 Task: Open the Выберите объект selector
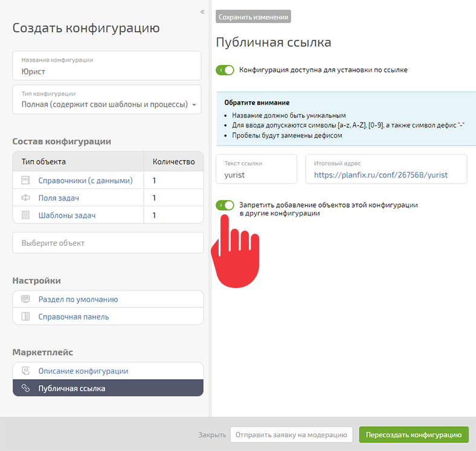point(108,243)
